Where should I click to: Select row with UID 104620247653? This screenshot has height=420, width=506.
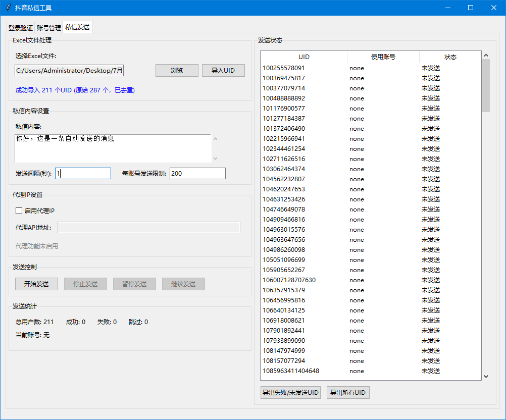tap(371, 189)
